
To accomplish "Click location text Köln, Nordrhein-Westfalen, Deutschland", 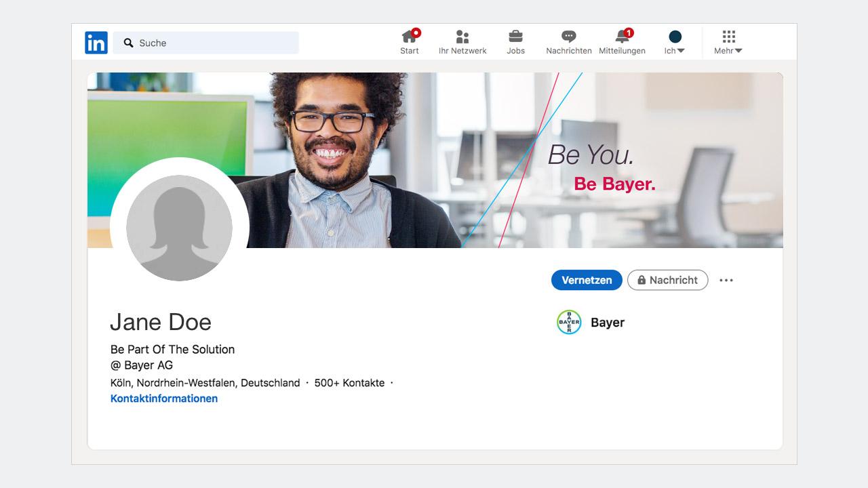I will [205, 383].
